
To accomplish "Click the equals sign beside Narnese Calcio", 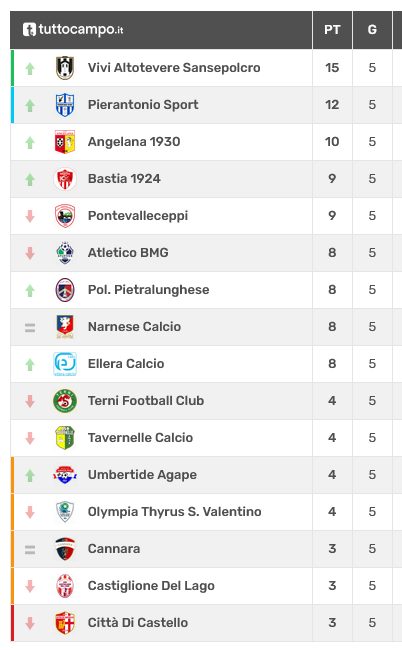I will [30, 327].
